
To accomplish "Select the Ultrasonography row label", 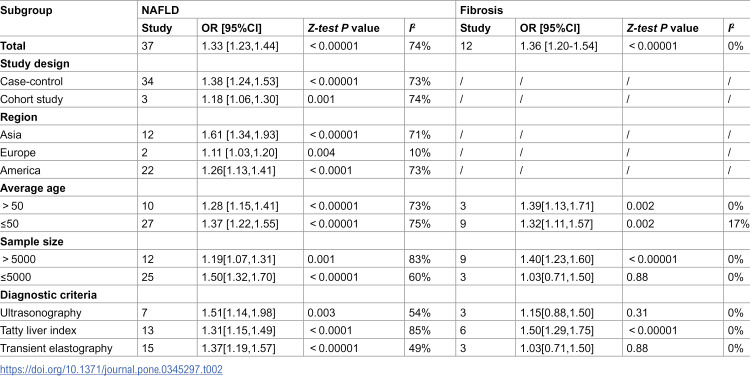I will pyautogui.click(x=41, y=313).
